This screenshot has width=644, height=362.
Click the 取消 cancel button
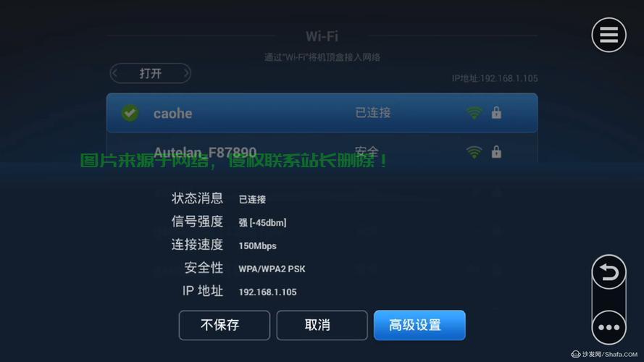[322, 325]
